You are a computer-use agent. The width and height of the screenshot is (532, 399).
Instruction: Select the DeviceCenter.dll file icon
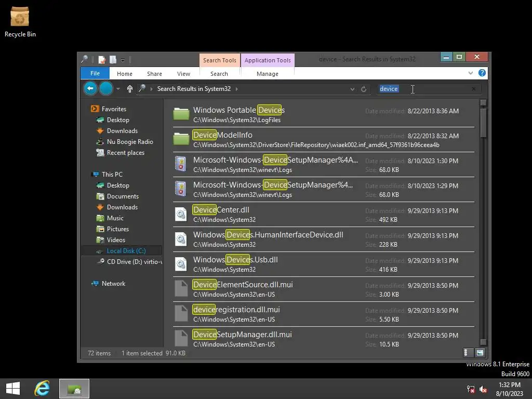click(x=181, y=214)
